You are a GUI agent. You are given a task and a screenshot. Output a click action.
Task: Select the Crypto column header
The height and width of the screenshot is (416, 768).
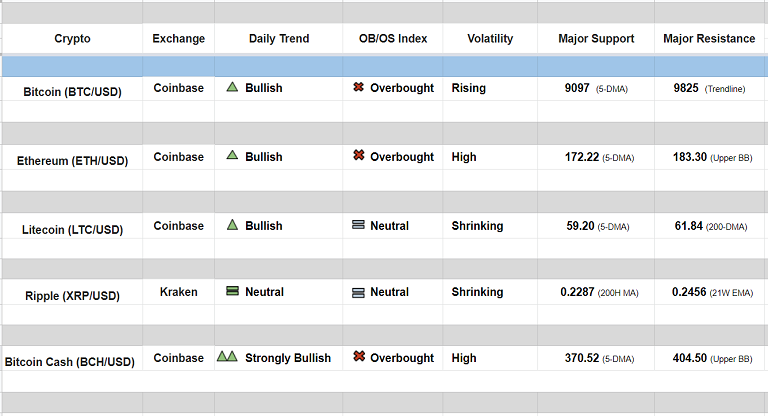click(72, 39)
